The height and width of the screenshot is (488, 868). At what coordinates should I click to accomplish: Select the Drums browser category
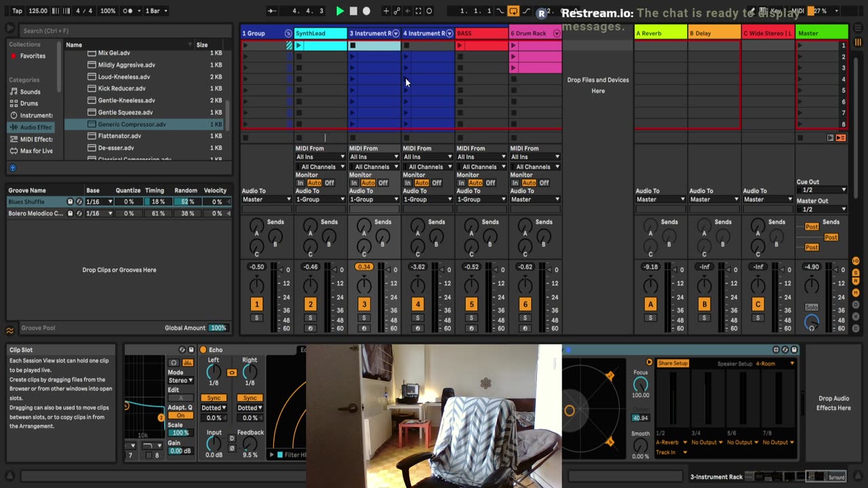click(x=29, y=104)
